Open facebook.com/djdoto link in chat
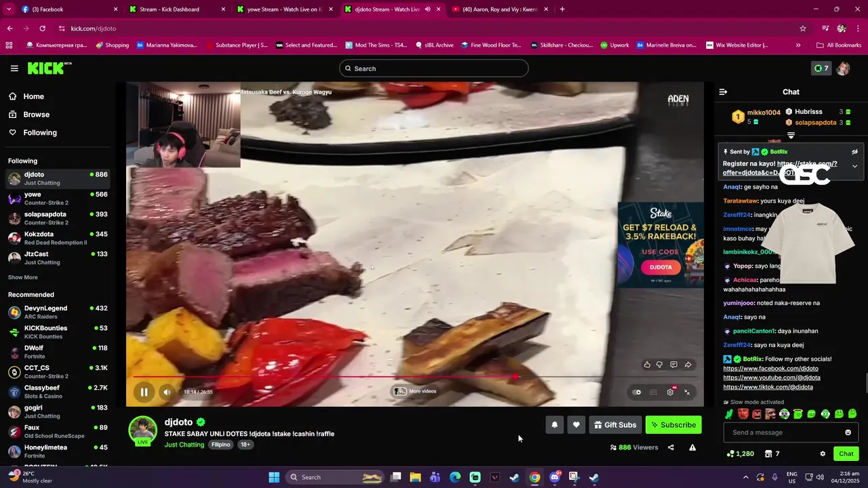 click(770, 369)
